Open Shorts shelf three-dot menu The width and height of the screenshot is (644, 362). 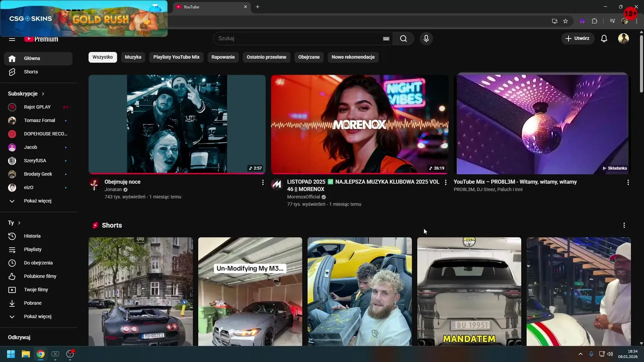coord(624,226)
